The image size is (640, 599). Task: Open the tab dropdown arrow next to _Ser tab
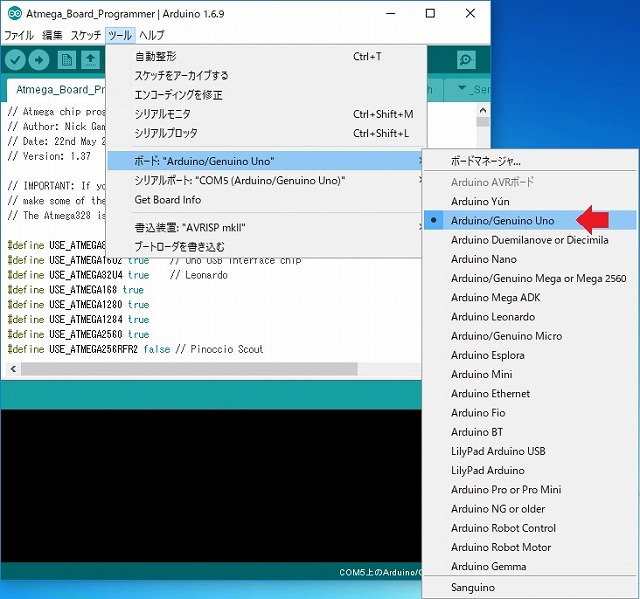coord(462,88)
